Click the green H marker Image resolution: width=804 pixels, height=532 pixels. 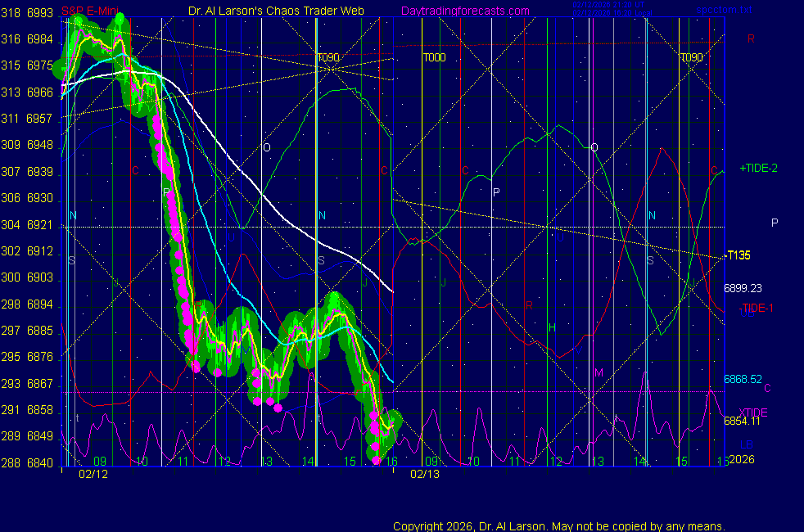(x=552, y=327)
